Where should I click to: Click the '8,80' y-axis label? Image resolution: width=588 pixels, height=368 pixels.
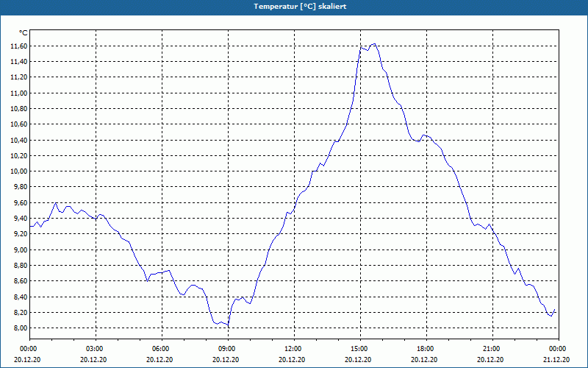click(21, 266)
